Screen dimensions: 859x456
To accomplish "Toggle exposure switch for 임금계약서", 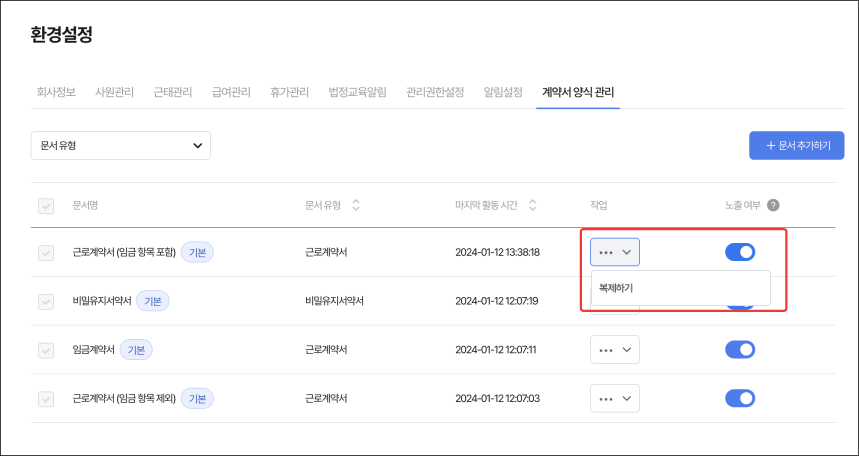I will 740,349.
